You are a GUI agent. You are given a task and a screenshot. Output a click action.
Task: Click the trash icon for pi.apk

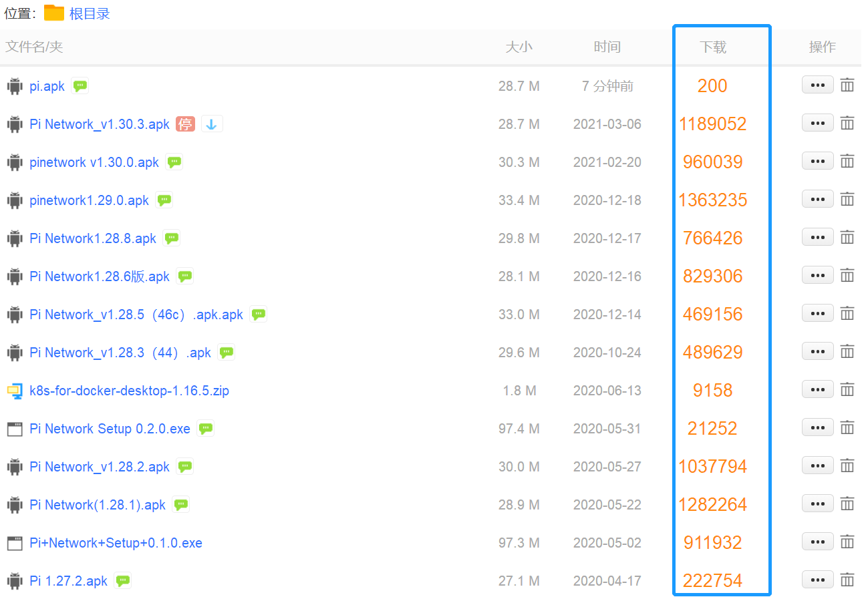click(x=847, y=85)
